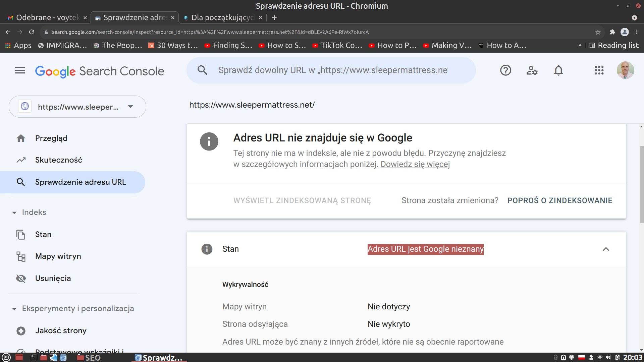This screenshot has height=362, width=644.
Task: Close the Sprawdzenie adresu tab
Action: tap(173, 18)
